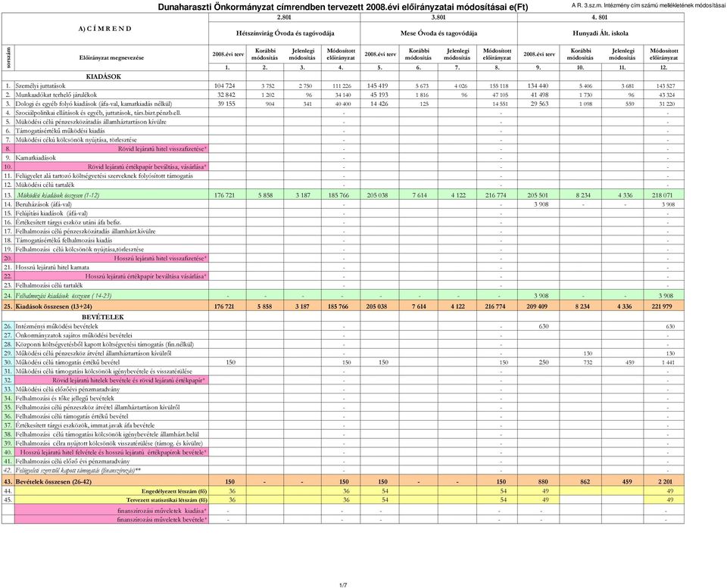Click the value "111 226" in the first row
This screenshot has height=588, width=727.
[x=342, y=86]
